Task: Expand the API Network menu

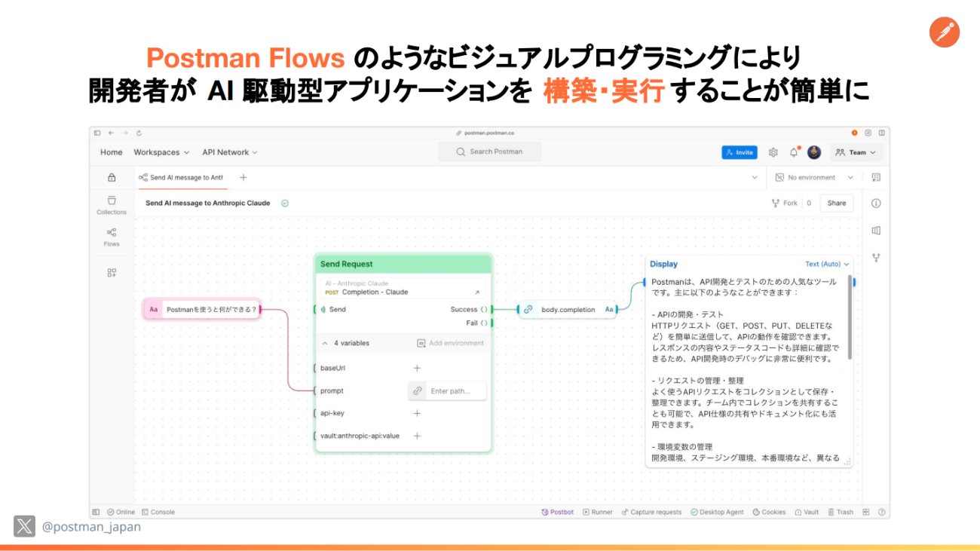Action: pos(229,152)
